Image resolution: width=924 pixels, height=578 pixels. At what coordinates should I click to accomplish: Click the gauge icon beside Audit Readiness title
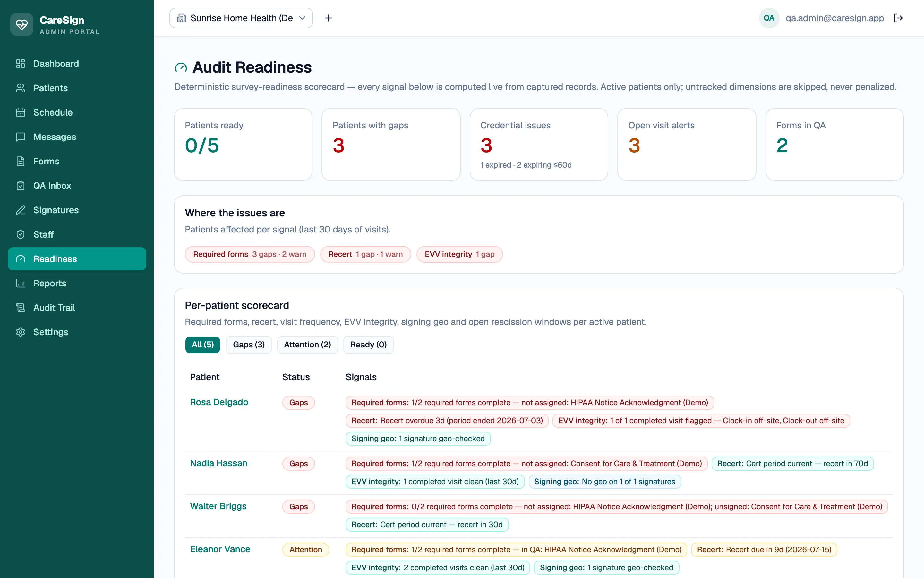point(181,68)
